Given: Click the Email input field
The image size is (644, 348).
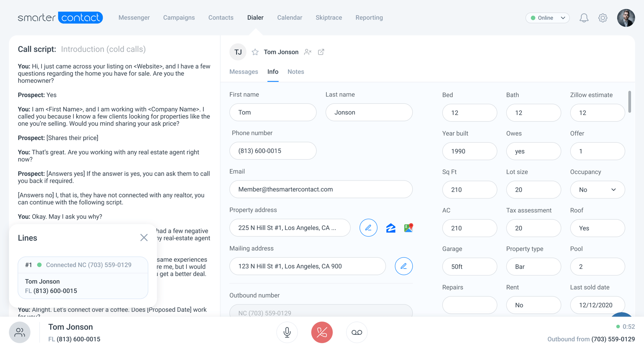Looking at the screenshot, I should [x=321, y=189].
